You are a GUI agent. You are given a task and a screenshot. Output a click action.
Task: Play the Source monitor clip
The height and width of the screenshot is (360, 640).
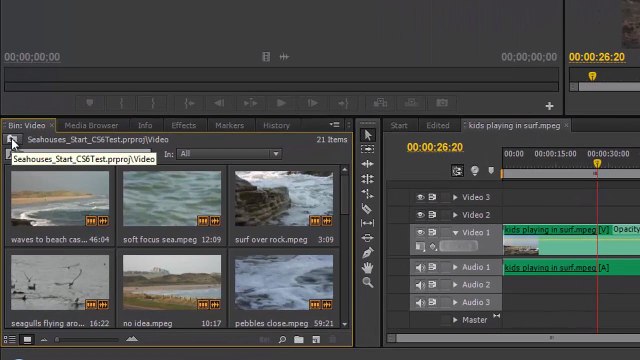[281, 103]
